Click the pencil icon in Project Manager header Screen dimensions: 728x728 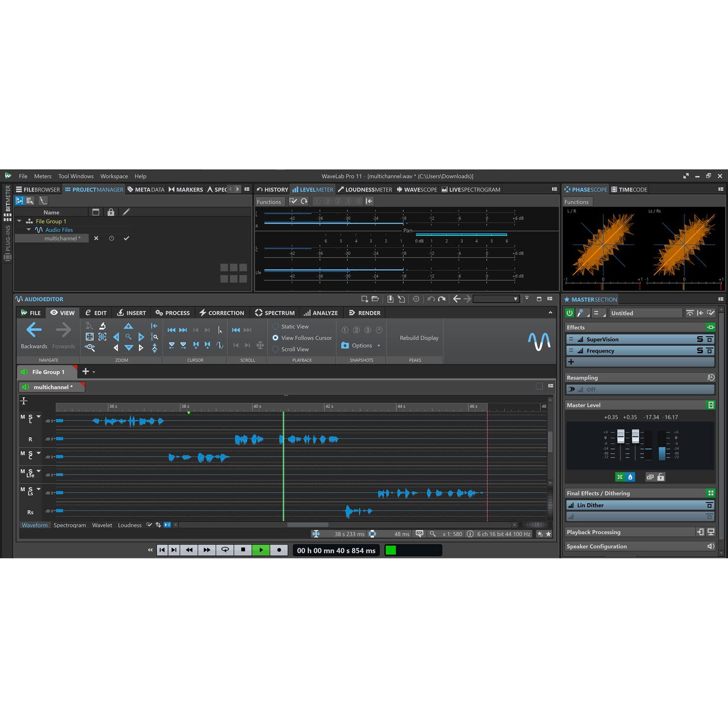[x=126, y=212]
